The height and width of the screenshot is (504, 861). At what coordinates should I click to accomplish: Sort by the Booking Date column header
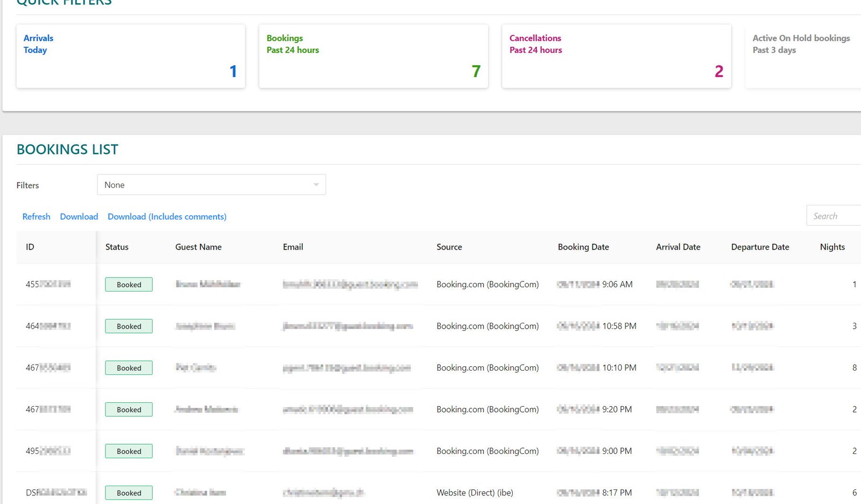click(583, 247)
